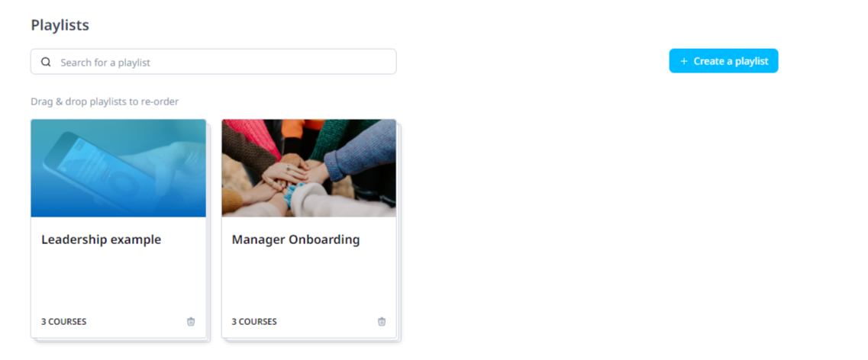The width and height of the screenshot is (868, 360).
Task: Delete the Leadership example playlist via trash icon
Action: [191, 321]
